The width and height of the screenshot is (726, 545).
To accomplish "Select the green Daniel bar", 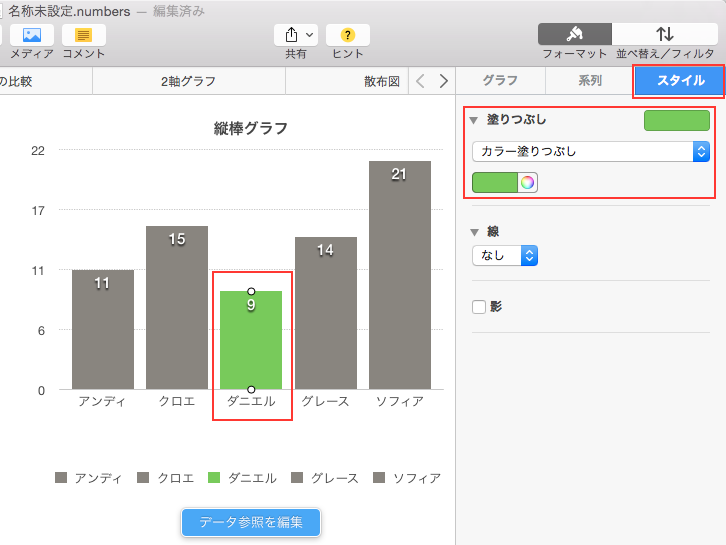I will pos(251,340).
